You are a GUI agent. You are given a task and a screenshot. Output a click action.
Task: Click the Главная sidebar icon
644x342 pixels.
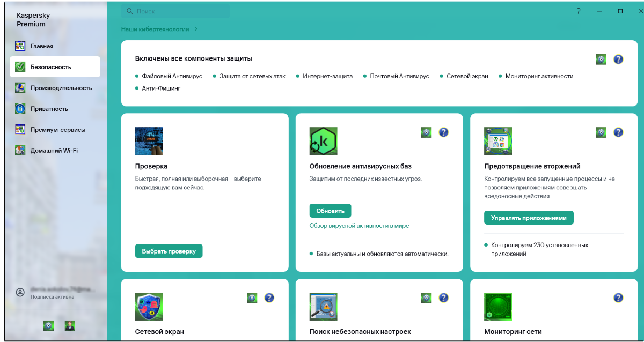click(20, 46)
